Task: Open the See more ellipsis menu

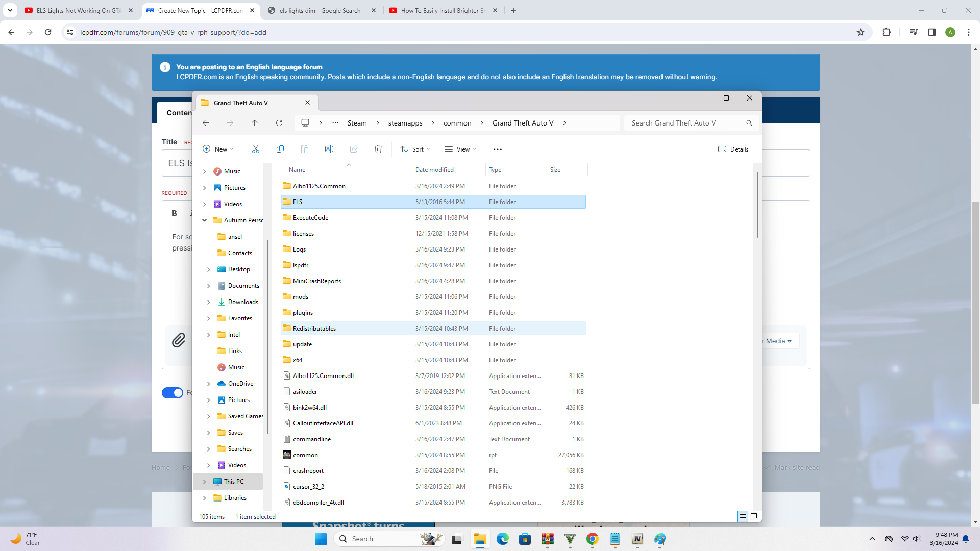Action: tap(498, 149)
